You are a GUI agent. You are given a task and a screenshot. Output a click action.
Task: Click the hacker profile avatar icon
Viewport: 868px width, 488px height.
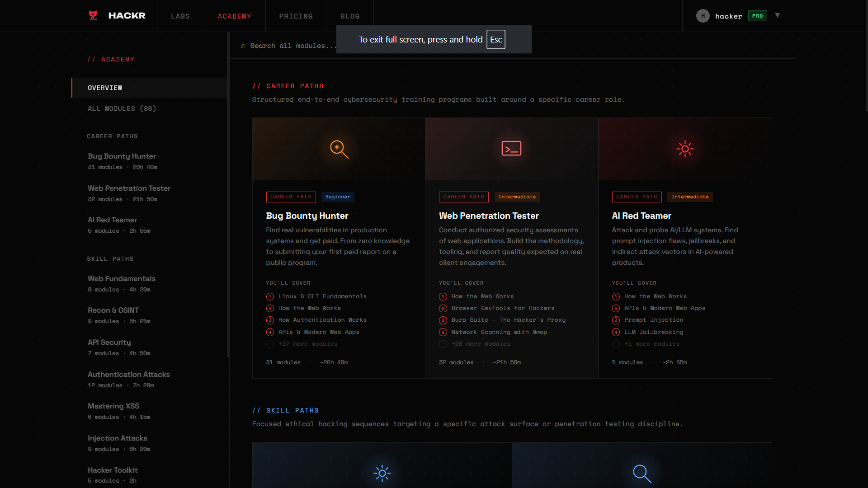click(703, 16)
